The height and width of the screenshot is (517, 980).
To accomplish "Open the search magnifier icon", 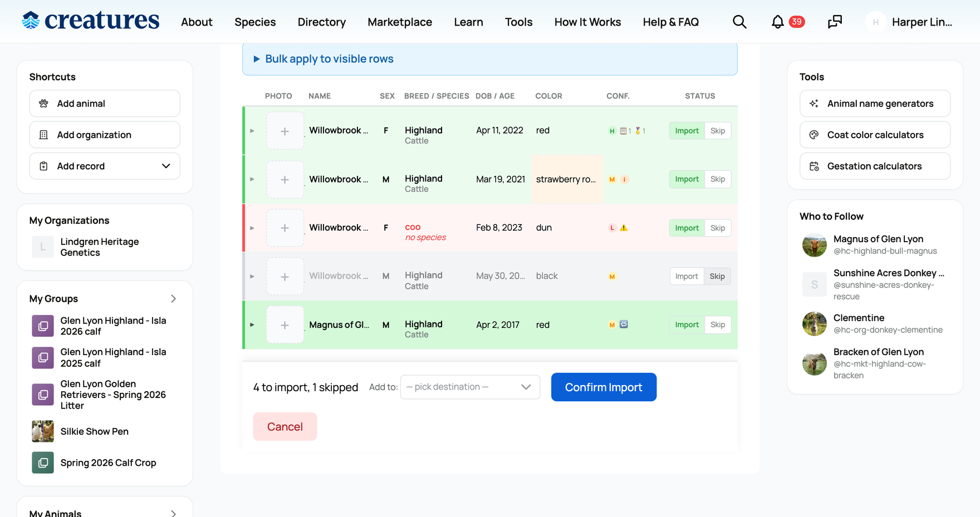I will point(739,22).
